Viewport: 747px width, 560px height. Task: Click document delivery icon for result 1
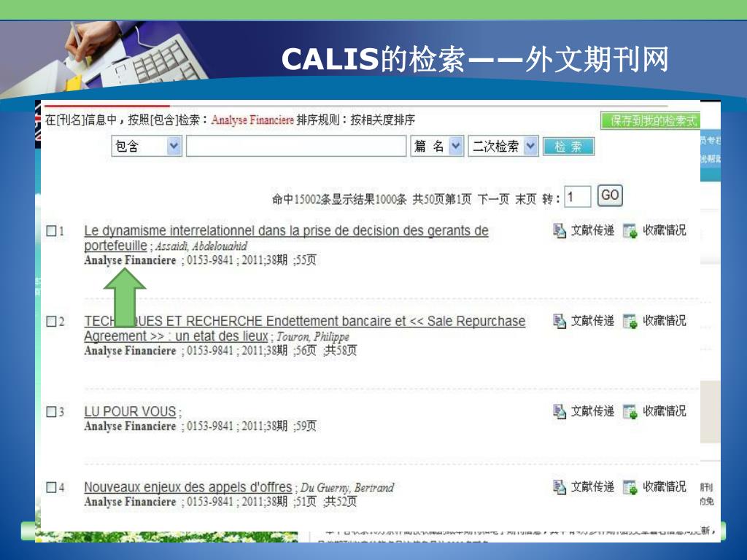pos(560,230)
